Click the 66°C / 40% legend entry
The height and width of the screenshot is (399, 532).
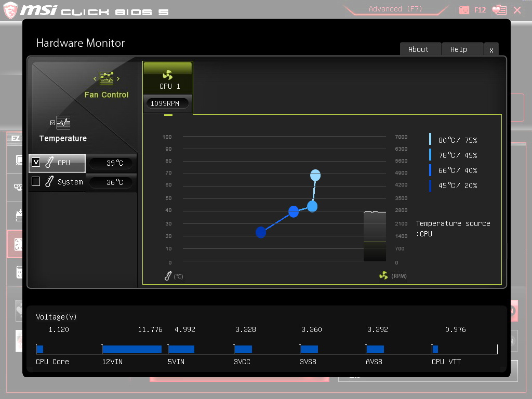click(x=453, y=170)
